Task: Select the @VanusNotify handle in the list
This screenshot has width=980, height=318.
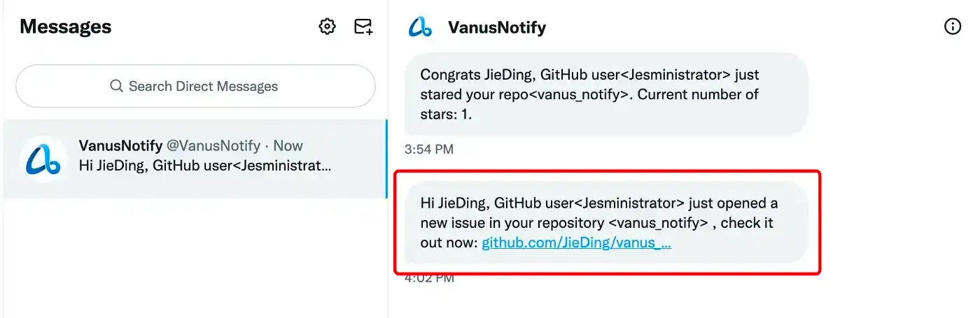Action: [x=213, y=146]
